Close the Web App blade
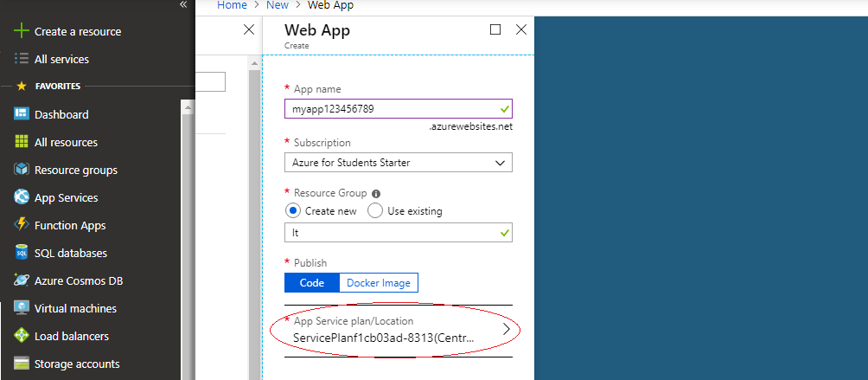Viewport: 868px width, 380px height. tap(521, 29)
